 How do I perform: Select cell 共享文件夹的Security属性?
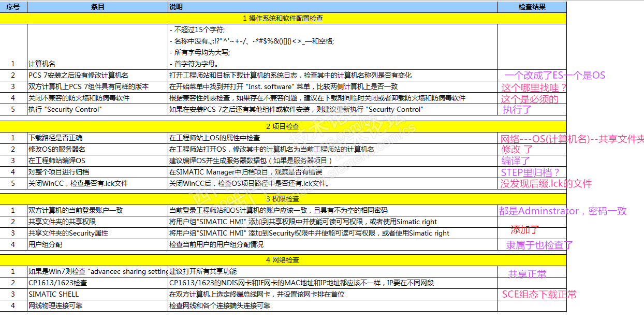(x=97, y=233)
